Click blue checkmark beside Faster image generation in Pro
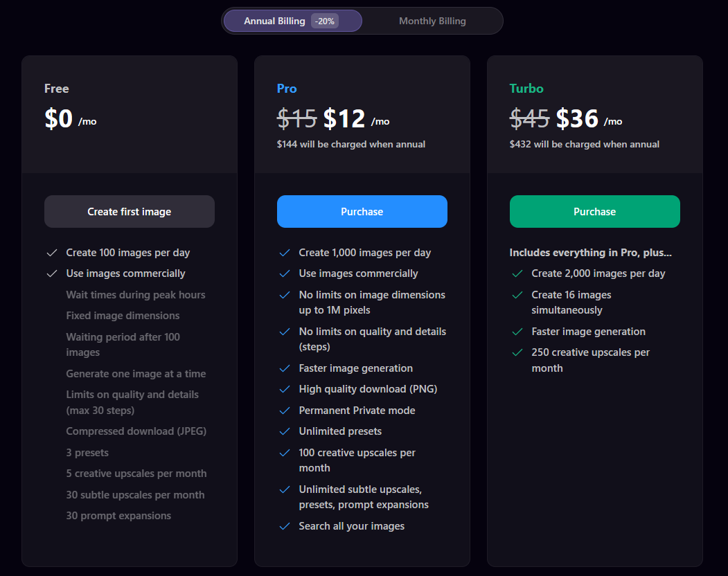The image size is (728, 576). click(x=284, y=368)
